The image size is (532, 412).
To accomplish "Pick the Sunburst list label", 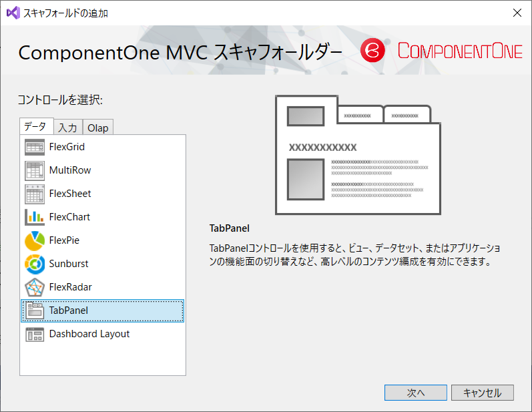I will 69,264.
